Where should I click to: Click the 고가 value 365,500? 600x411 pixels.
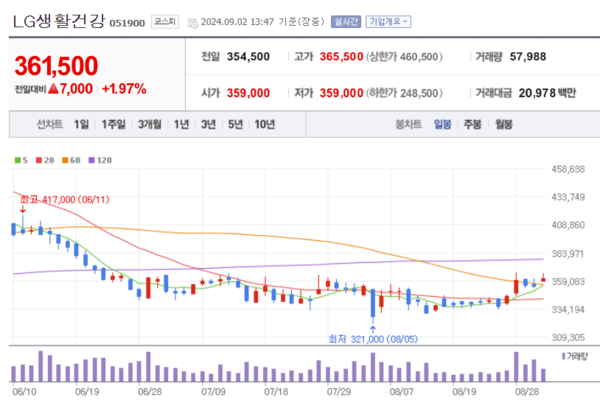(x=341, y=57)
